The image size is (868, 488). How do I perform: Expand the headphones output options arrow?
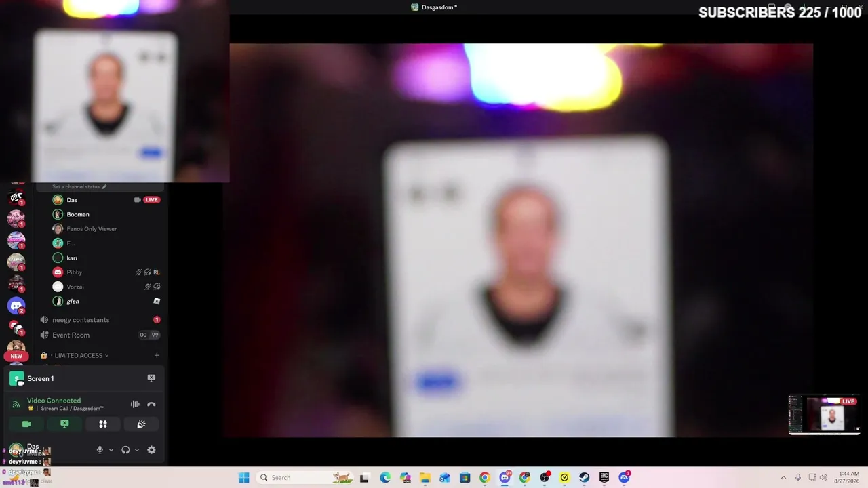click(x=137, y=450)
